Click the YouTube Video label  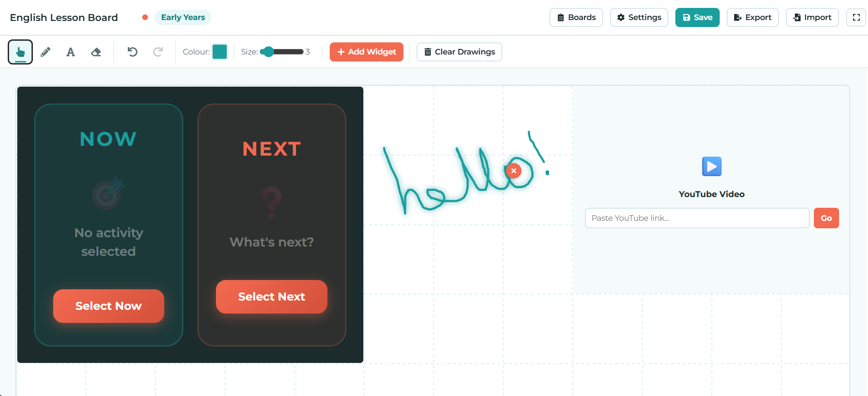pyautogui.click(x=712, y=194)
